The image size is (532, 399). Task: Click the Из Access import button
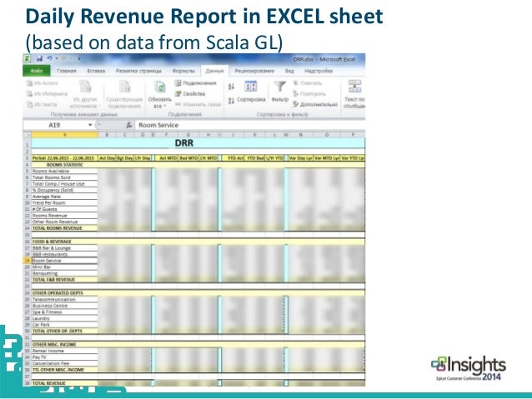[x=42, y=83]
